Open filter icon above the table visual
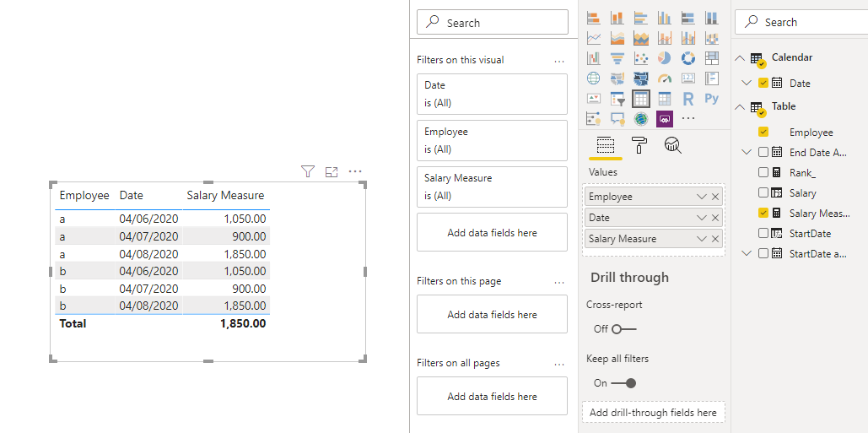 click(308, 171)
